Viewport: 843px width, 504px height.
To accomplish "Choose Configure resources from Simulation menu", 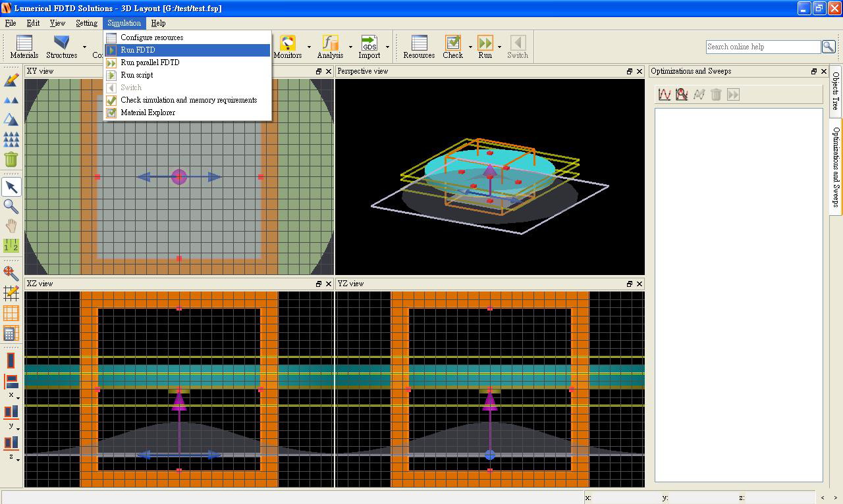I will click(x=188, y=38).
